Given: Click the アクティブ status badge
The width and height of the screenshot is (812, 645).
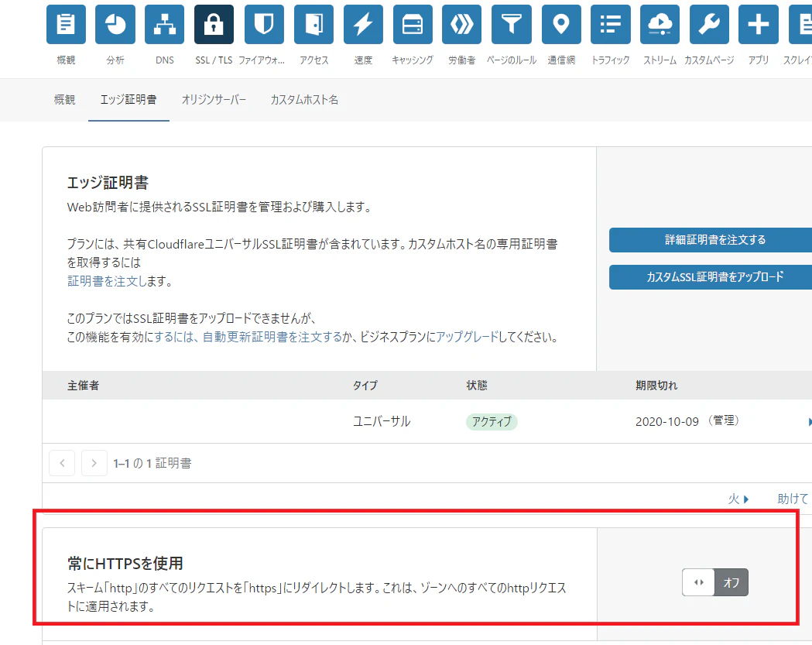Looking at the screenshot, I should point(492,422).
